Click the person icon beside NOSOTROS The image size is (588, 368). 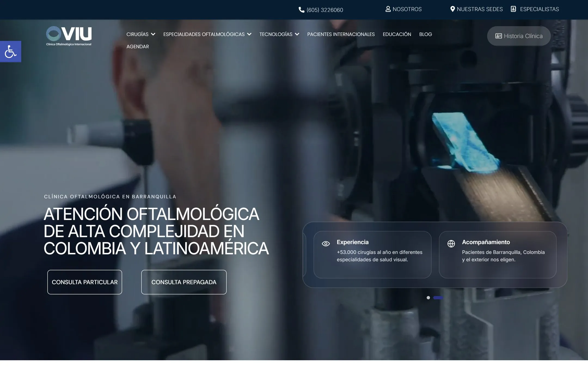(388, 9)
